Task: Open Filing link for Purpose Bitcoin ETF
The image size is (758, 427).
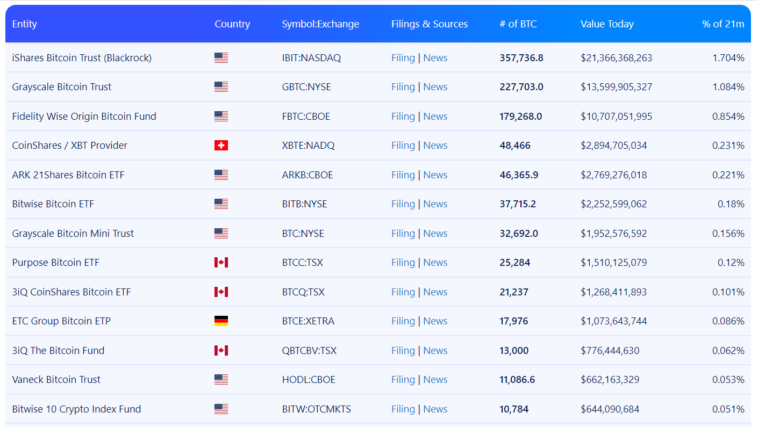Action: click(x=403, y=263)
